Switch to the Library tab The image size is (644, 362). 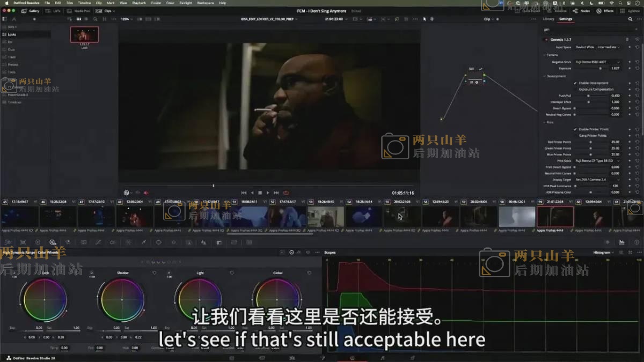(x=548, y=19)
